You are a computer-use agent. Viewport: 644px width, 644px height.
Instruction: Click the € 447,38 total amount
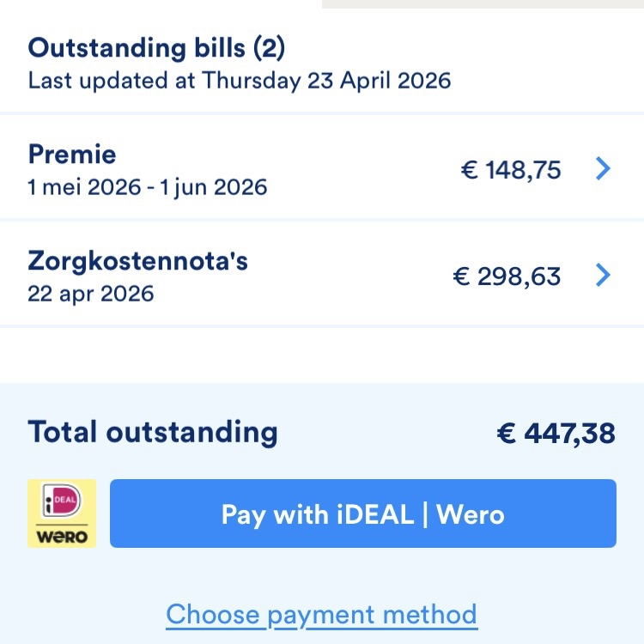[556, 434]
